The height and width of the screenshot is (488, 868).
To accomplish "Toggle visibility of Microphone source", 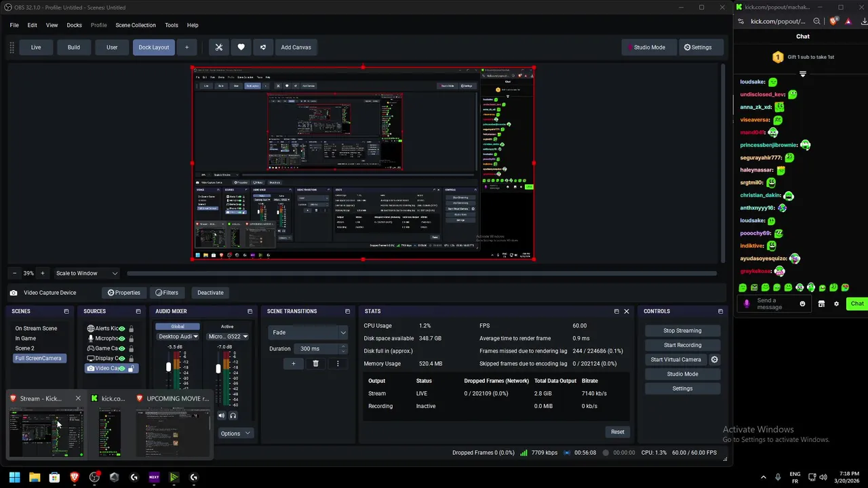I will pyautogui.click(x=122, y=338).
